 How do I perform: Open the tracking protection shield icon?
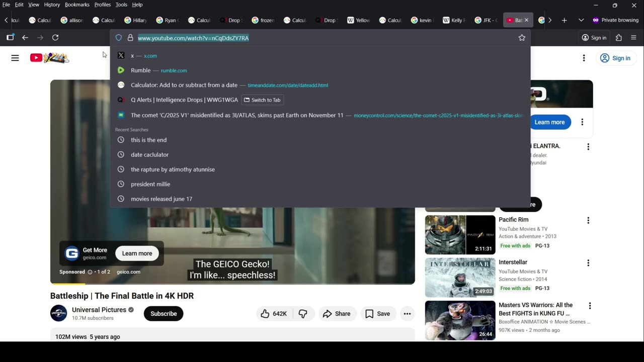[119, 38]
